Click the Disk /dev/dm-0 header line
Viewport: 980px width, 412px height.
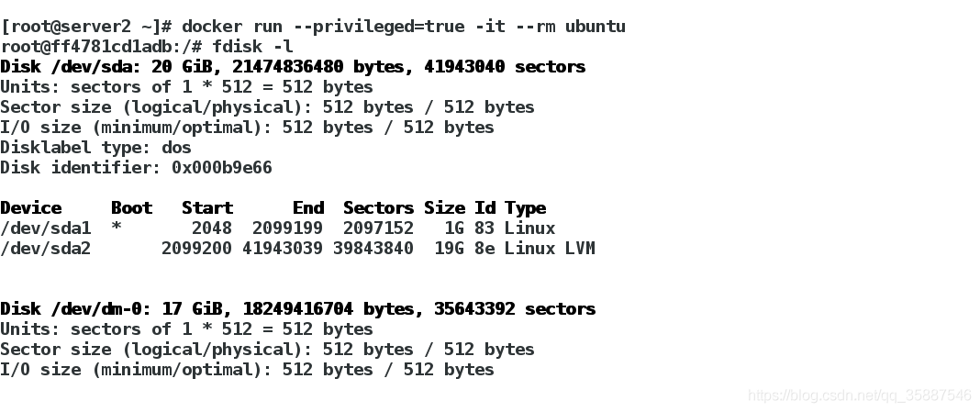click(297, 309)
